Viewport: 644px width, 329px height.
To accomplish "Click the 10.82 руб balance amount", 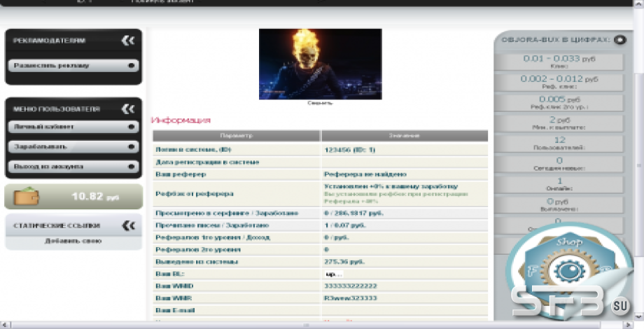I will pyautogui.click(x=95, y=196).
